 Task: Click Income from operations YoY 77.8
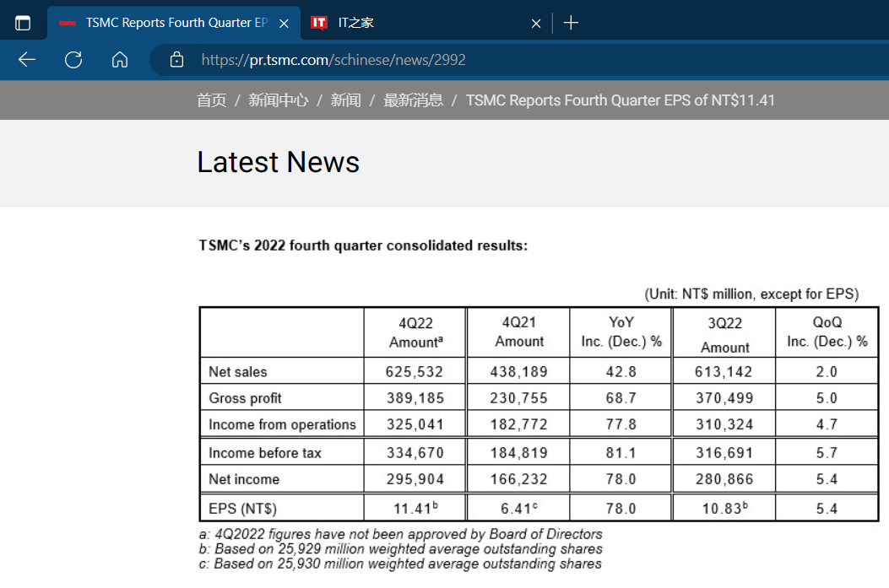(x=621, y=424)
